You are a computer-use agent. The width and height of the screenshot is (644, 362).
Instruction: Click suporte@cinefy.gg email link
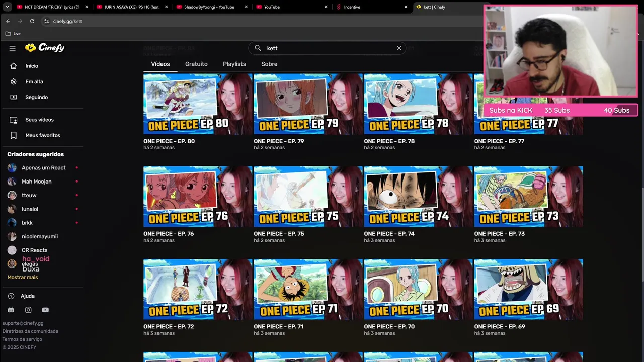(x=23, y=323)
